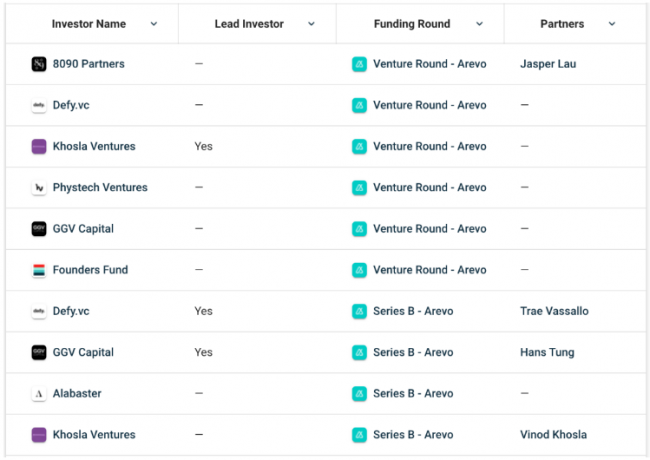The image size is (650, 460).
Task: Open the Funding Round column dropdown
Action: click(479, 24)
